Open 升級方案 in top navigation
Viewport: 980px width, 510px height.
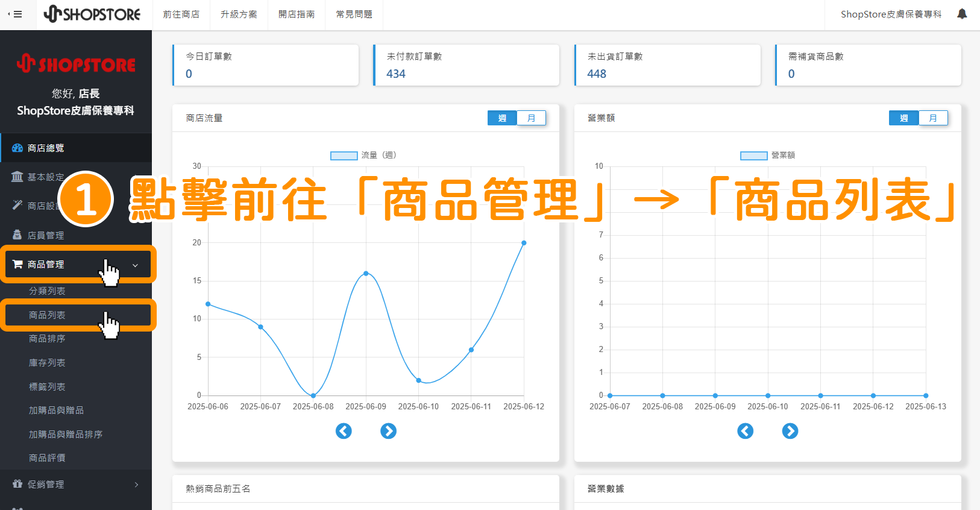coord(239,14)
